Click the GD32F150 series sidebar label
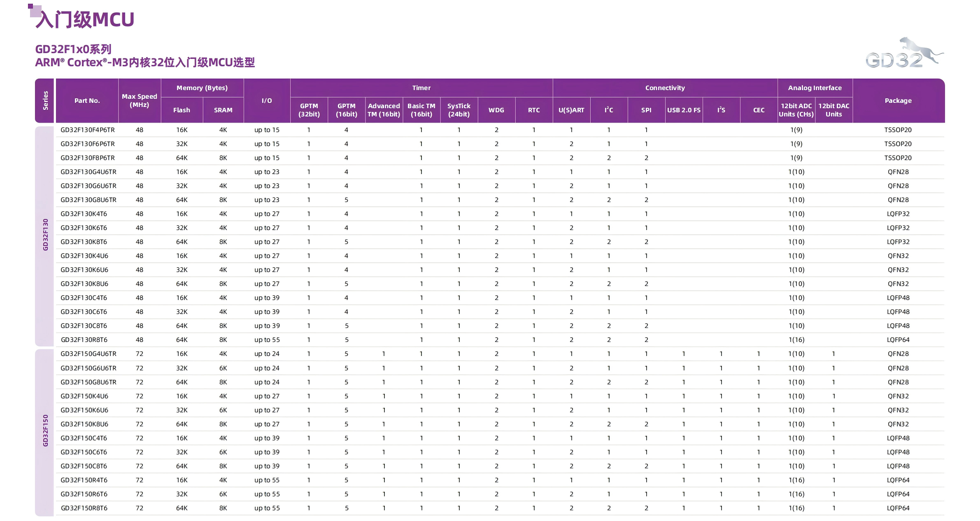The width and height of the screenshot is (980, 521). [45, 430]
